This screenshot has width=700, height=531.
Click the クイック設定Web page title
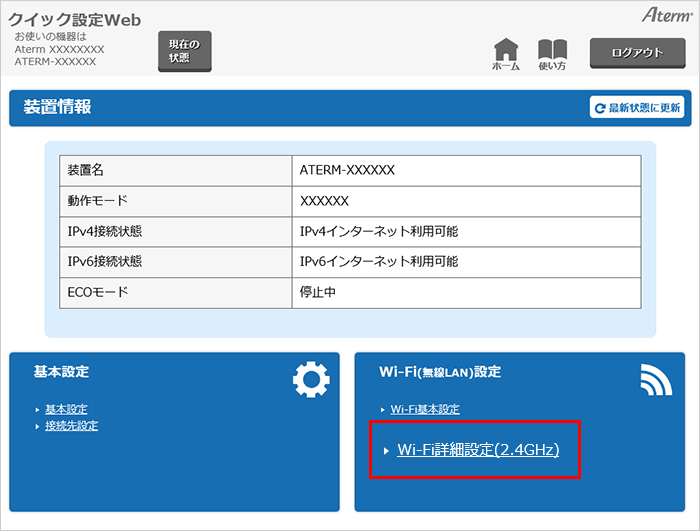(x=75, y=19)
